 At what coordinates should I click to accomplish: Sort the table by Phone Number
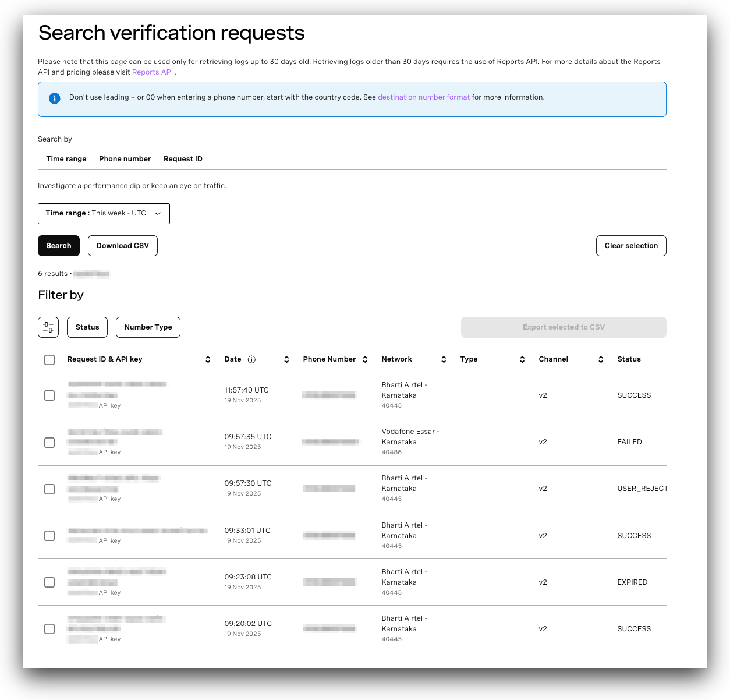pyautogui.click(x=365, y=359)
